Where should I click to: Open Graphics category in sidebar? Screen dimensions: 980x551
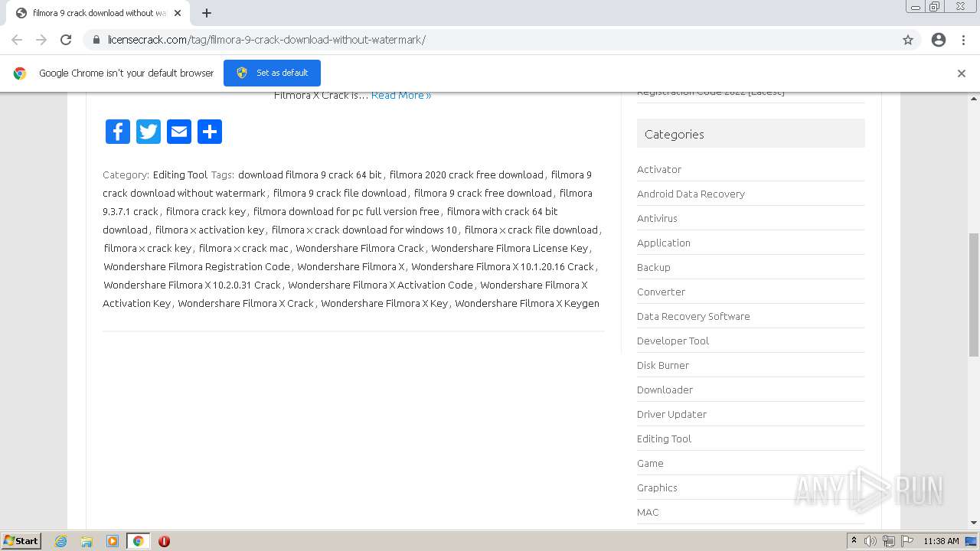pyautogui.click(x=657, y=487)
